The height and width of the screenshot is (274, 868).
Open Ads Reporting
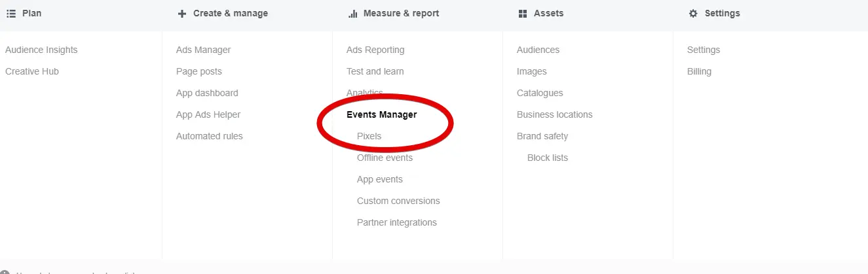pyautogui.click(x=375, y=50)
